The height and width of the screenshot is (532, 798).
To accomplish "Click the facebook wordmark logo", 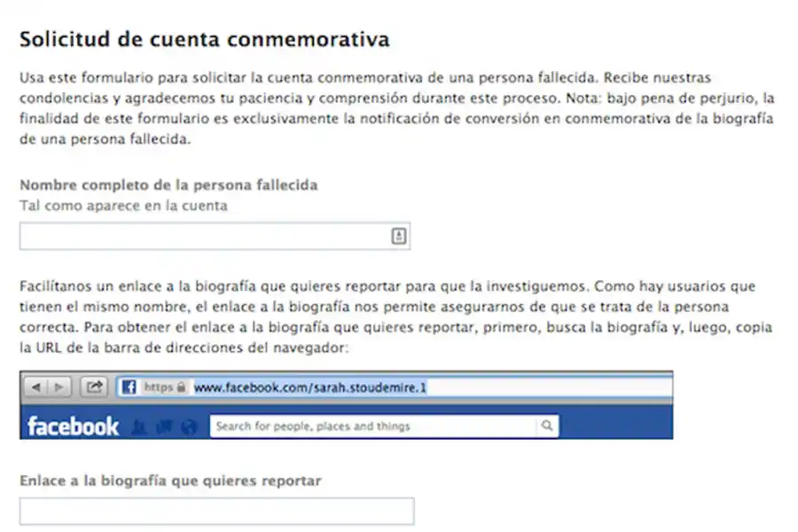I will [x=71, y=426].
